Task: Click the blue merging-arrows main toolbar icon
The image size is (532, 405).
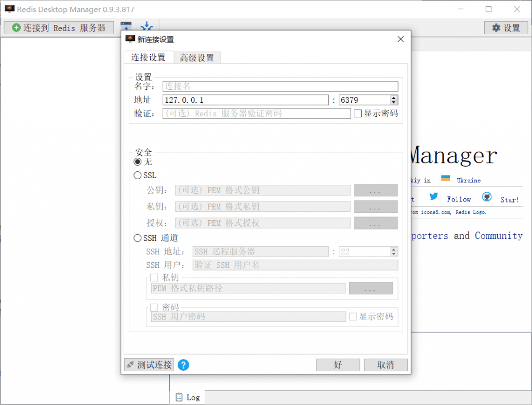Action: (147, 26)
